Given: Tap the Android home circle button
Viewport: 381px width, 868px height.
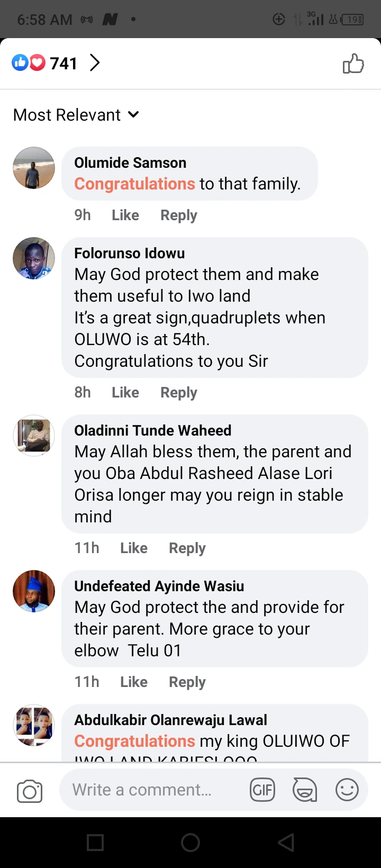Looking at the screenshot, I should point(190,842).
